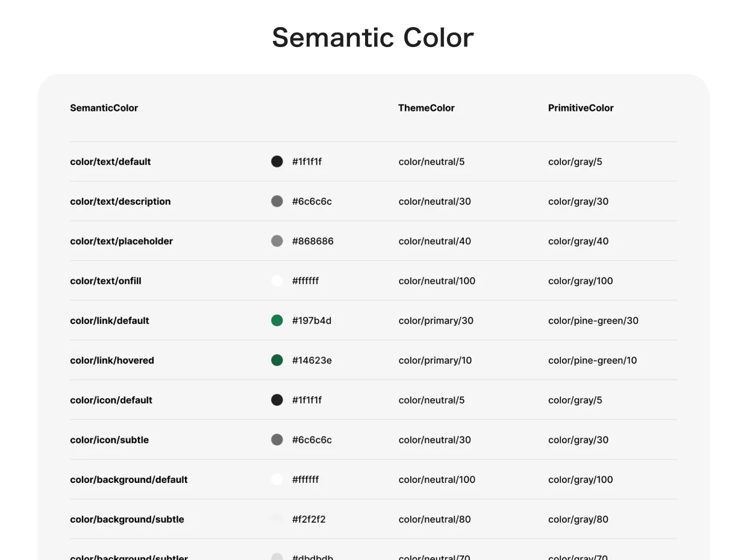This screenshot has height=560, width=747.
Task: Pick the white swatch in the color/background/default row
Action: [x=277, y=479]
